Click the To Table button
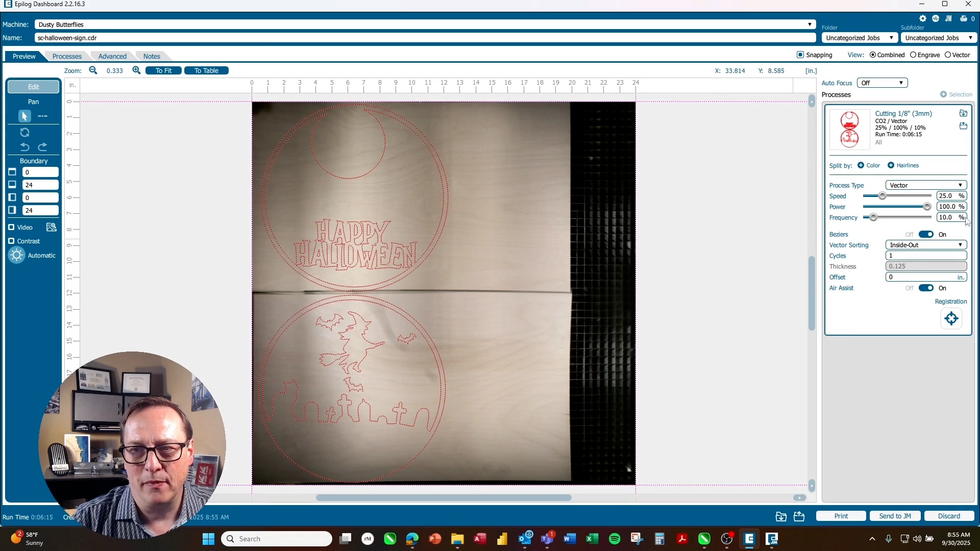 tap(206, 70)
